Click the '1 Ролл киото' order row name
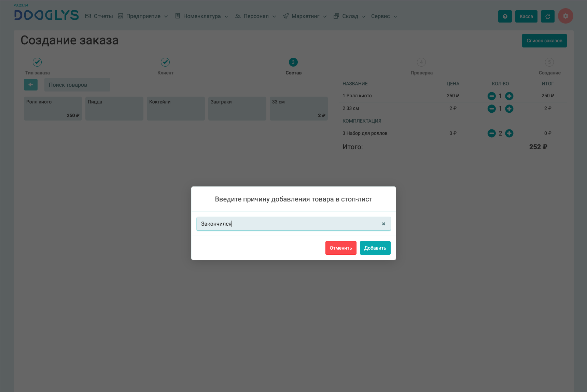Image resolution: width=587 pixels, height=392 pixels. 357,96
